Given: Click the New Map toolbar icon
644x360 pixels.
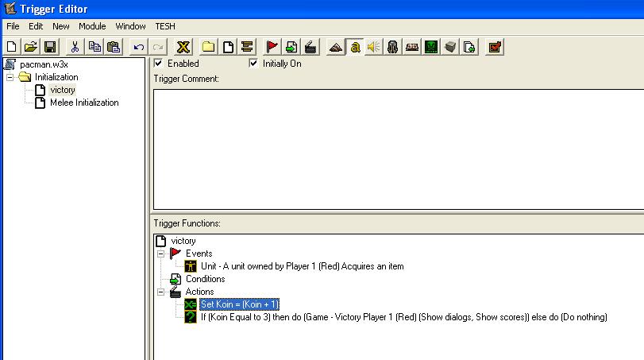Looking at the screenshot, I should pos(11,47).
